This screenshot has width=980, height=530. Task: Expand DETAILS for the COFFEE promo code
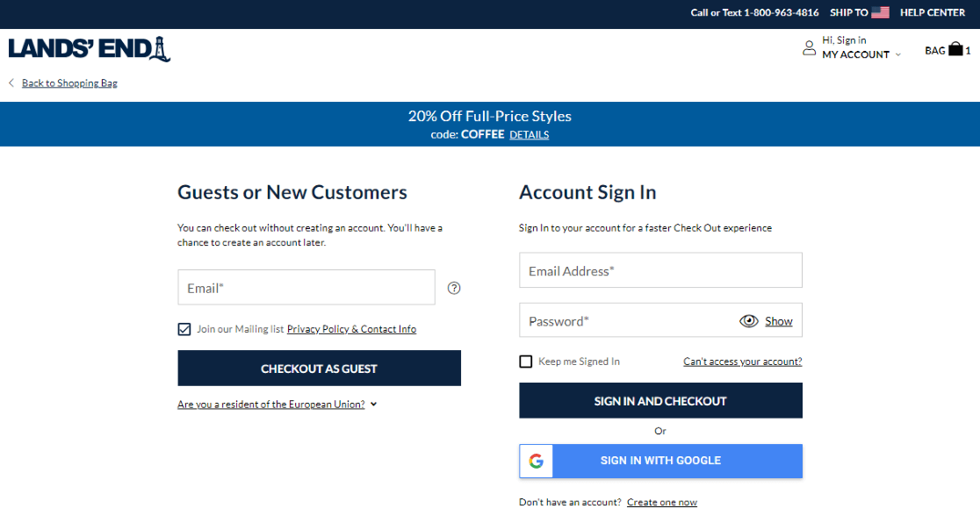point(529,134)
